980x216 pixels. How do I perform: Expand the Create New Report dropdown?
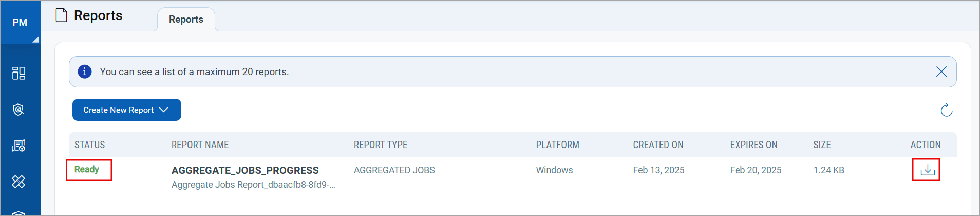coord(126,110)
